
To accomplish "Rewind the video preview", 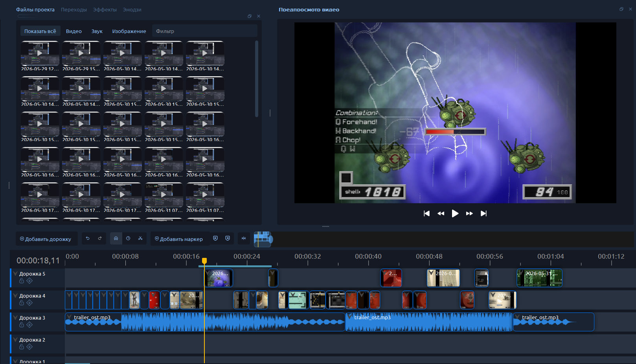I will tap(441, 213).
